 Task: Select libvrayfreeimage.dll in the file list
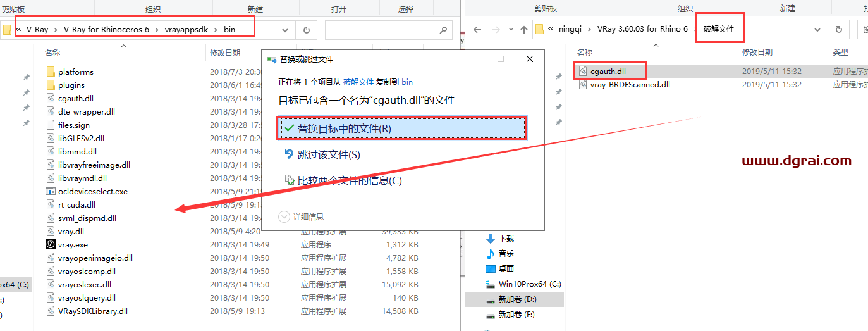click(x=94, y=165)
